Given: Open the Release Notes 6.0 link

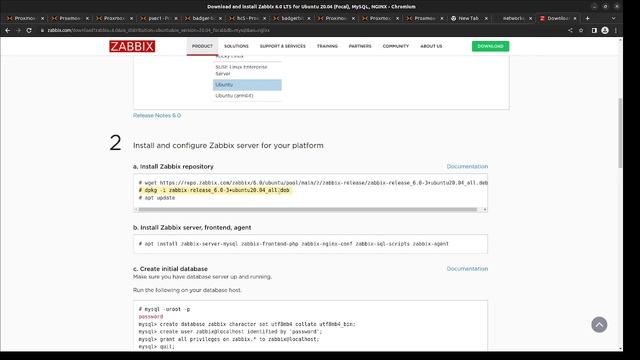Looking at the screenshot, I should (157, 116).
